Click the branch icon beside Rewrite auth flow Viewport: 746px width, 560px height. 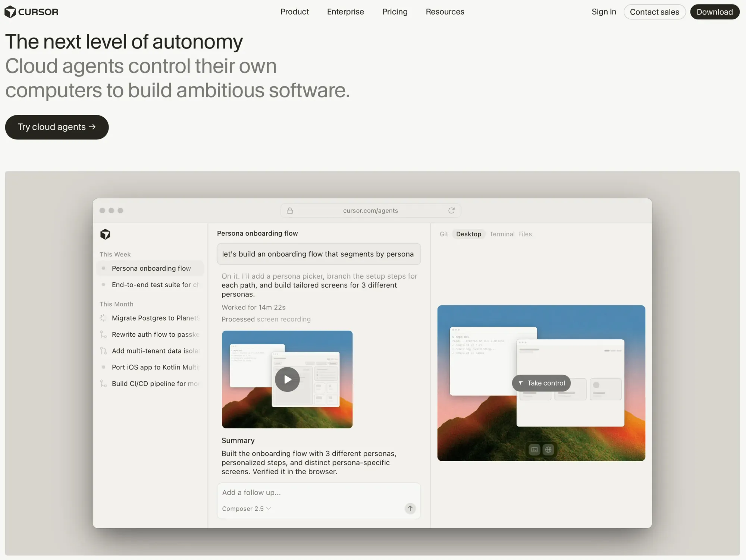[103, 334]
